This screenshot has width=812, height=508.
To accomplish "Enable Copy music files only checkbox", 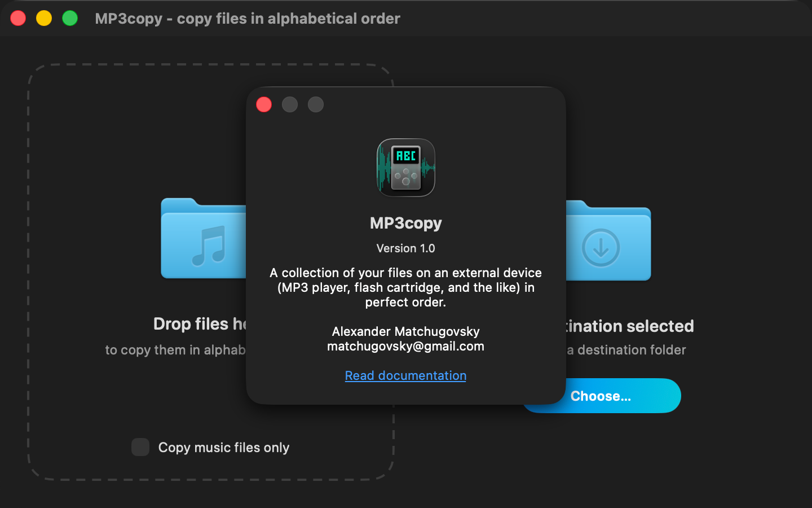I will (140, 447).
